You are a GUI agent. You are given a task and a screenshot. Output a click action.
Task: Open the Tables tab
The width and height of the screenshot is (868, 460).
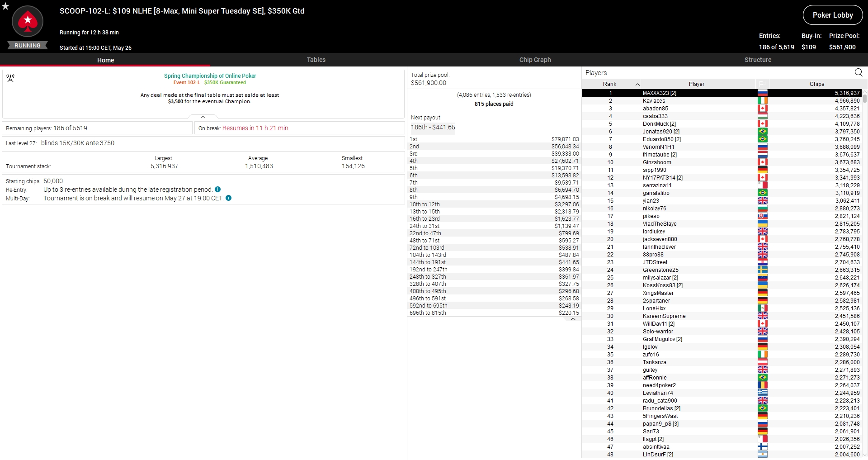coord(316,60)
